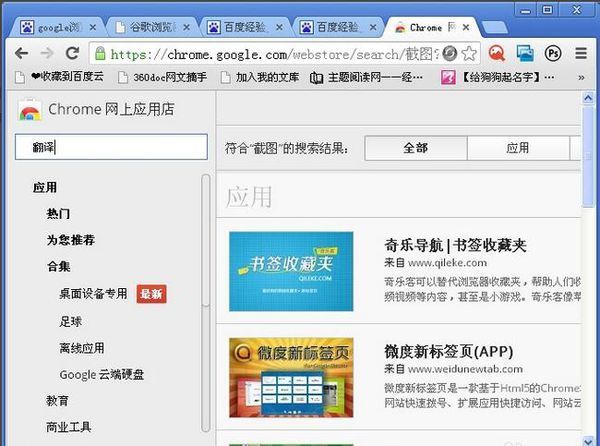Open 奇乐导航 | 书签收藏夹 title

pos(455,246)
